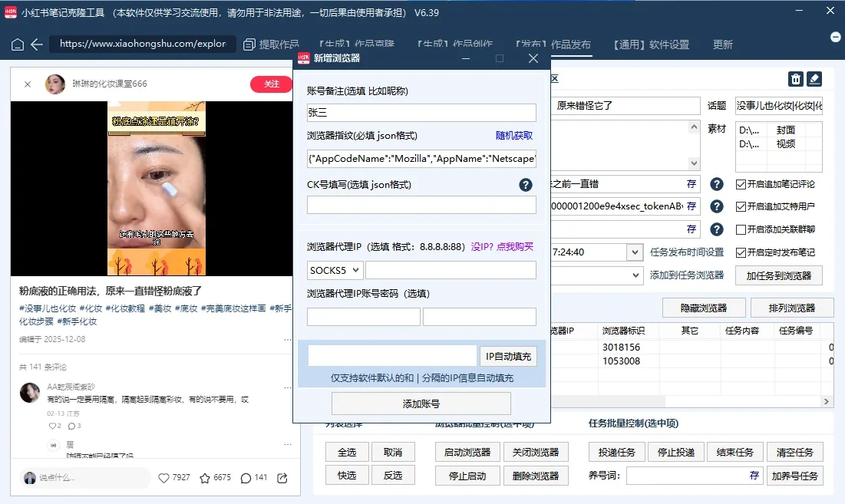Click the share icon under the note
This screenshot has width=845, height=504.
pos(282,478)
